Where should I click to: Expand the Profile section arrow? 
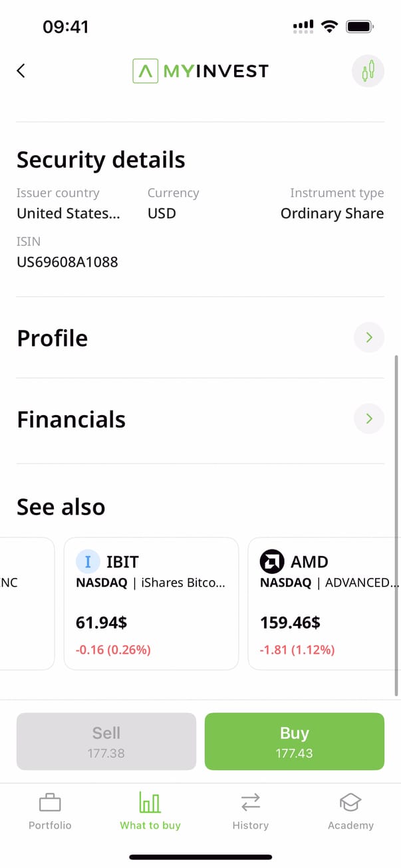tap(368, 338)
